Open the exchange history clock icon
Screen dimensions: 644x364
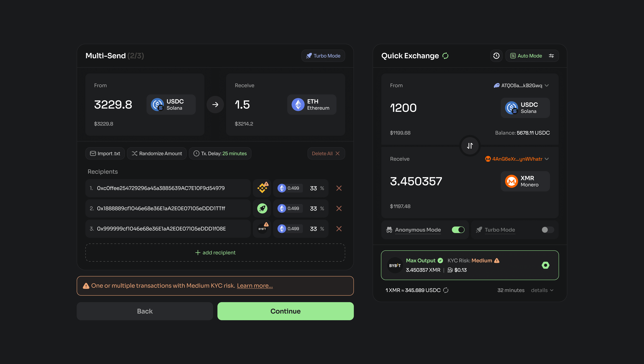pyautogui.click(x=496, y=56)
